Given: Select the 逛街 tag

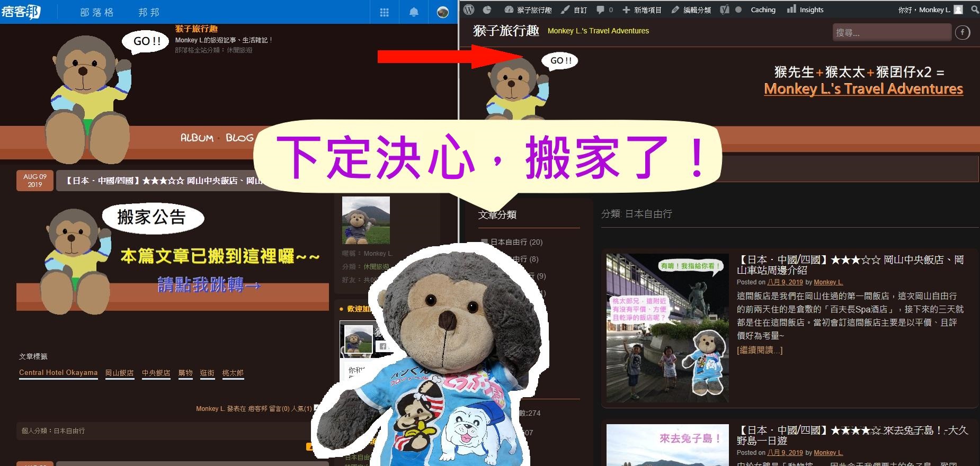Looking at the screenshot, I should [207, 373].
